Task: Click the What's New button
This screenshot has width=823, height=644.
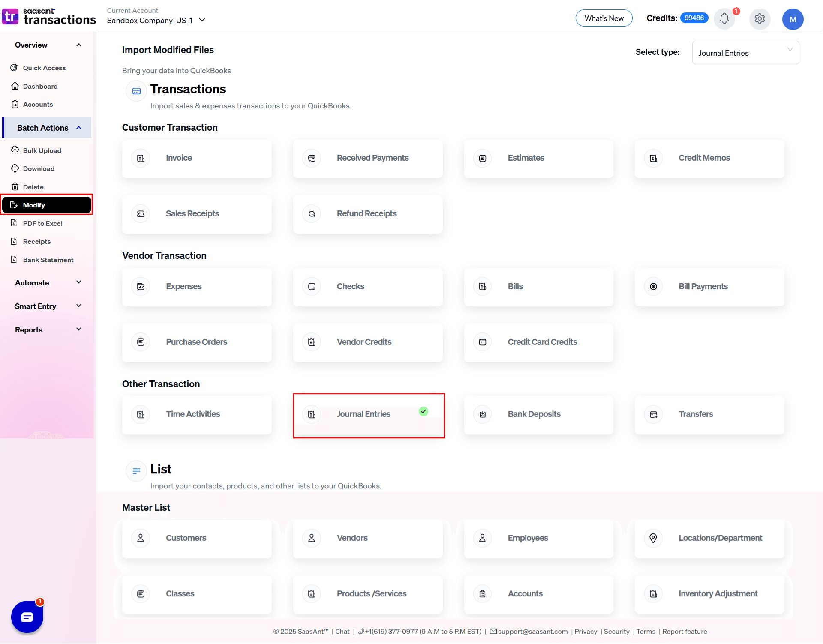Action: pyautogui.click(x=604, y=18)
